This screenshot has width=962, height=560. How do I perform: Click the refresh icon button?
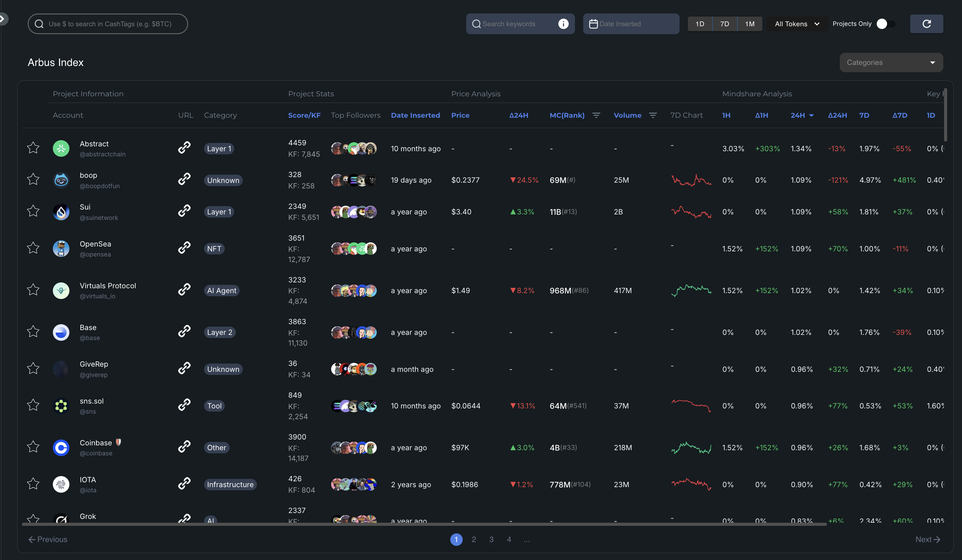(x=926, y=24)
